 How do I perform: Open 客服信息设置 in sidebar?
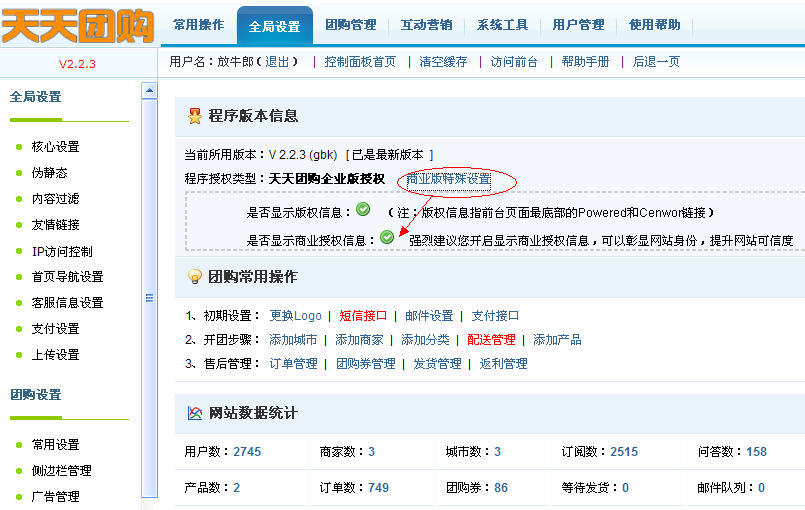tap(67, 303)
